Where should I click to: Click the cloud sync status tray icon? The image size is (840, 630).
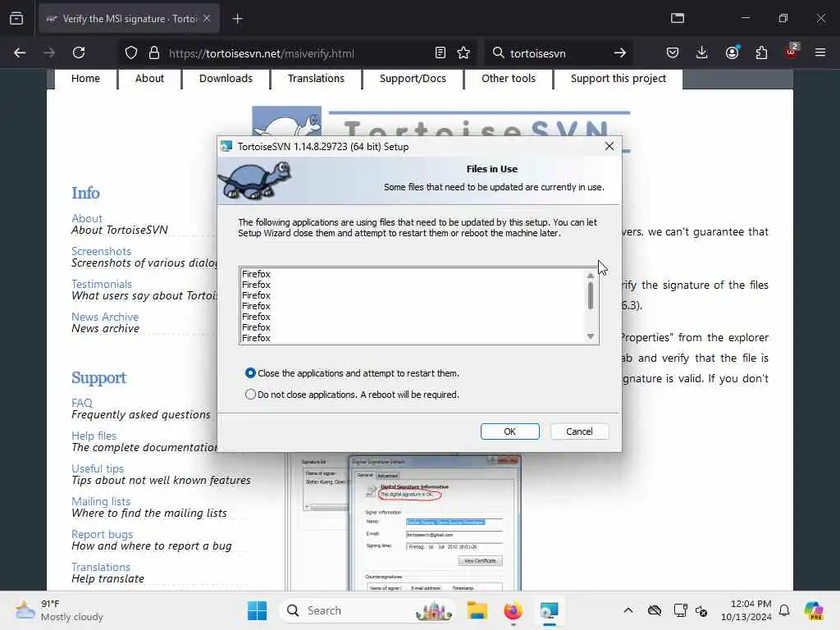click(654, 610)
